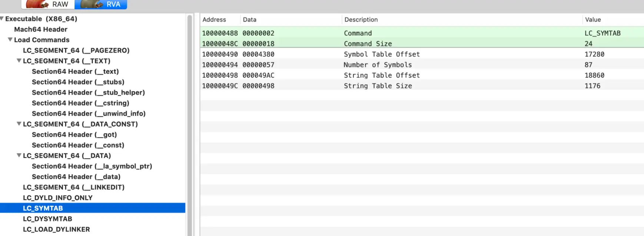Select Mach64 Header in the tree

coord(41,29)
